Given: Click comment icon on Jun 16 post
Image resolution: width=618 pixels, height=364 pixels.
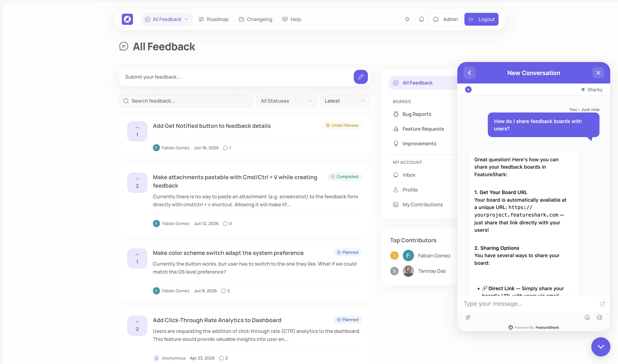Looking at the screenshot, I should [225, 148].
